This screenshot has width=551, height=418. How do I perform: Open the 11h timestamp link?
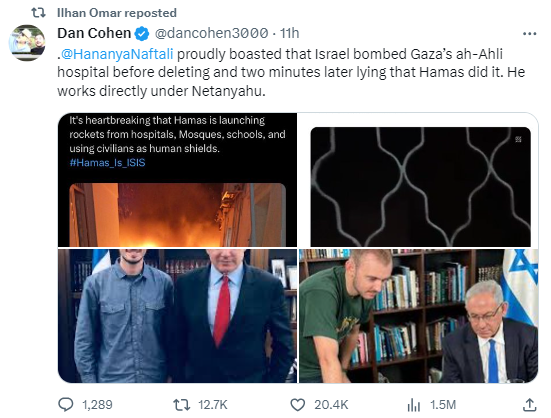tap(290, 33)
